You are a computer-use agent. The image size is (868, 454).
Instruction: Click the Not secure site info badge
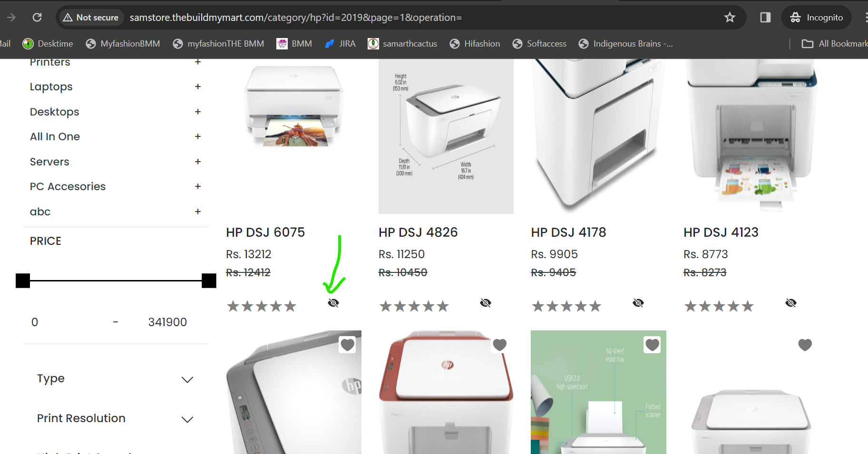pos(91,18)
